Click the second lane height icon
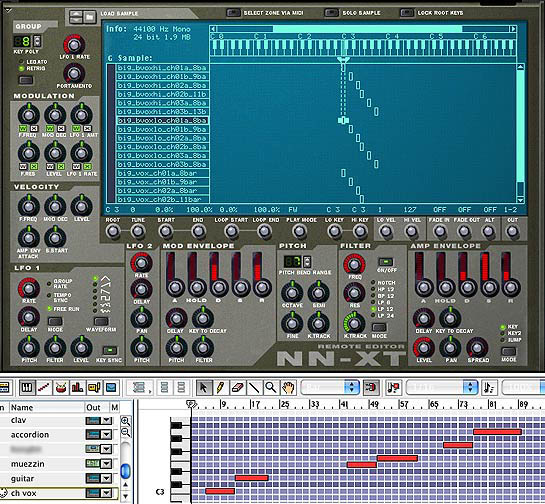 click(181, 387)
